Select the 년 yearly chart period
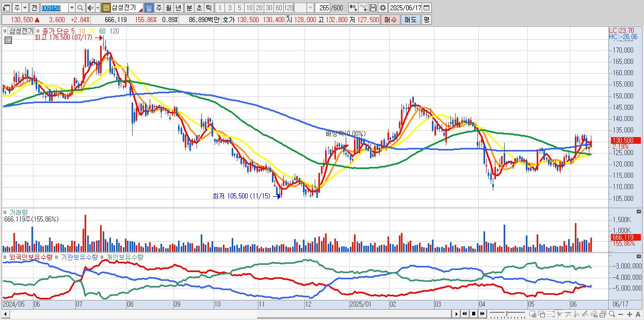Image resolution: width=644 pixels, height=320 pixels. pyautogui.click(x=178, y=8)
